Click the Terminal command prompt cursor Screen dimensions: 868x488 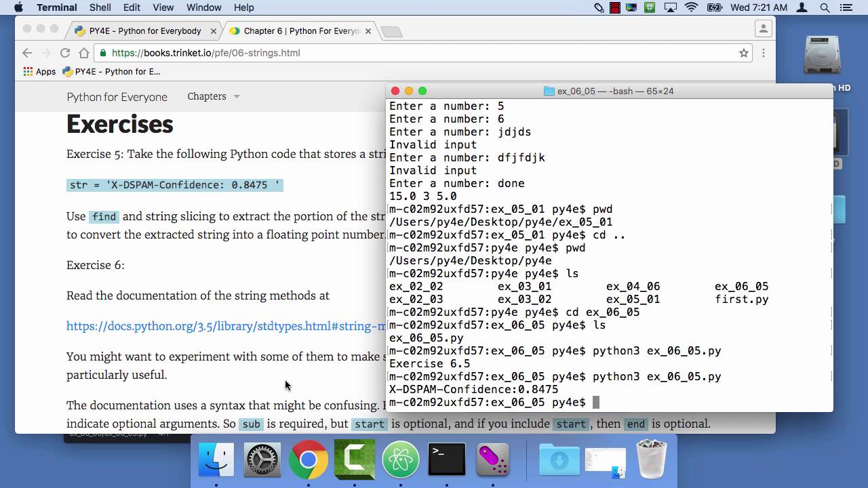(596, 403)
